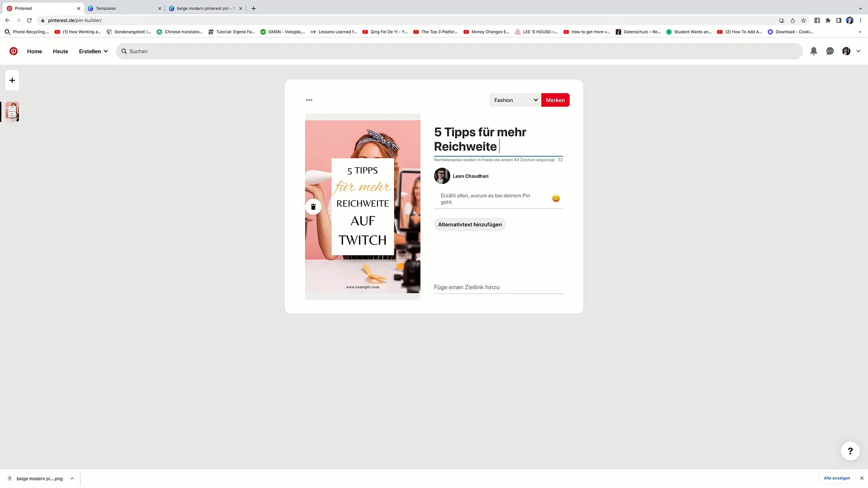Open the emoji picker in the description field
The width and height of the screenshot is (868, 488).
(556, 198)
